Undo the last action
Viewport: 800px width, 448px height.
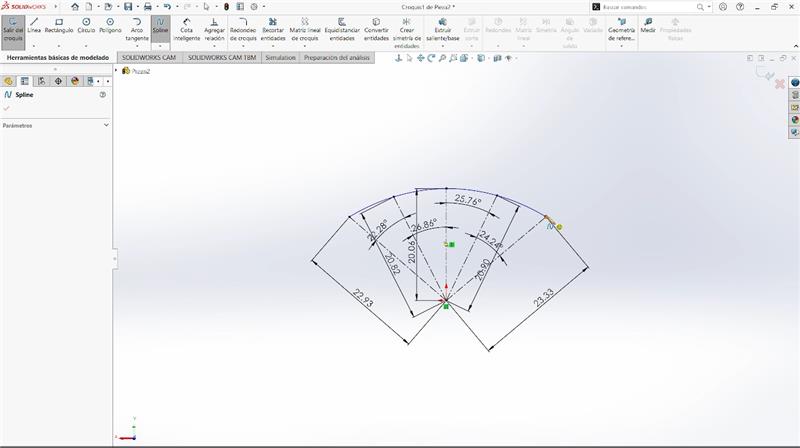tap(167, 7)
